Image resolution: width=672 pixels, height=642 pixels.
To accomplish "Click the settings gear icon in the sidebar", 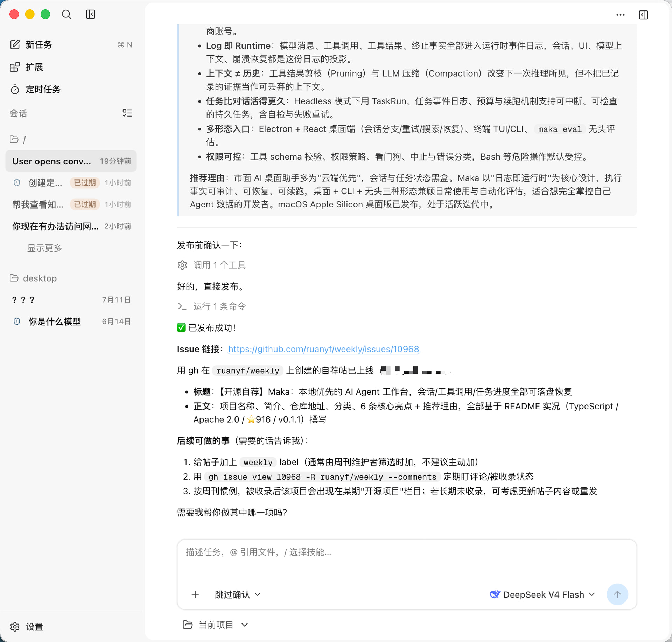I will 15,627.
